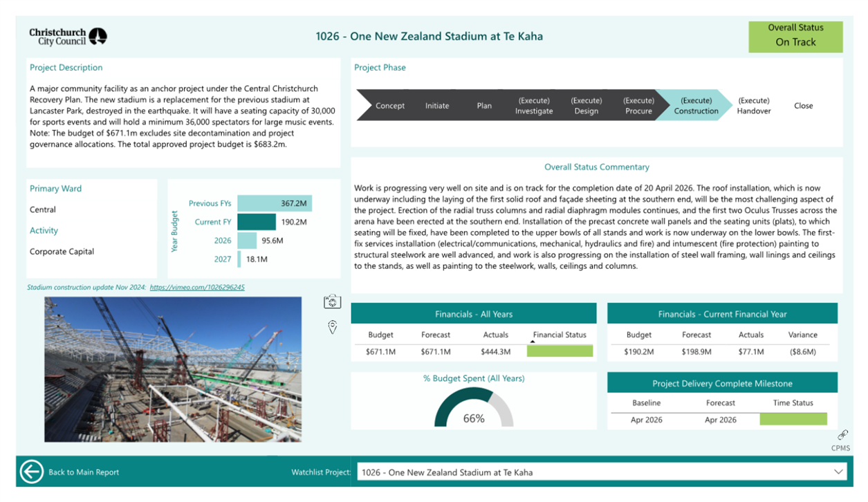The width and height of the screenshot is (868, 502).
Task: Click the All Years Budget $671.1M value
Action: 380,352
